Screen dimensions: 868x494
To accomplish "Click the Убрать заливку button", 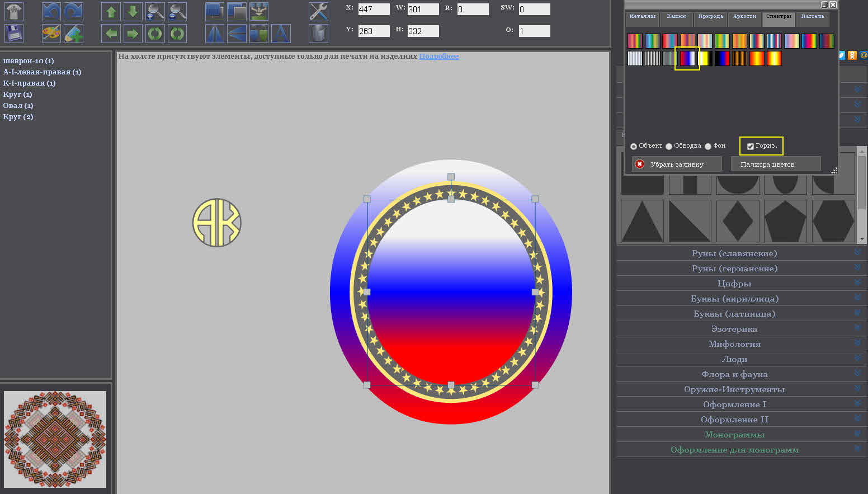I will point(677,164).
